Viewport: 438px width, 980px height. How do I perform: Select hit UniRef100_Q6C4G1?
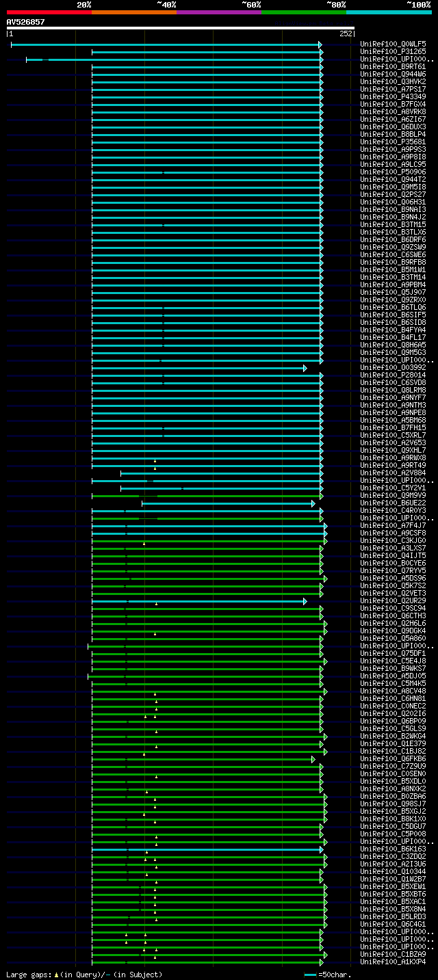[x=393, y=925]
